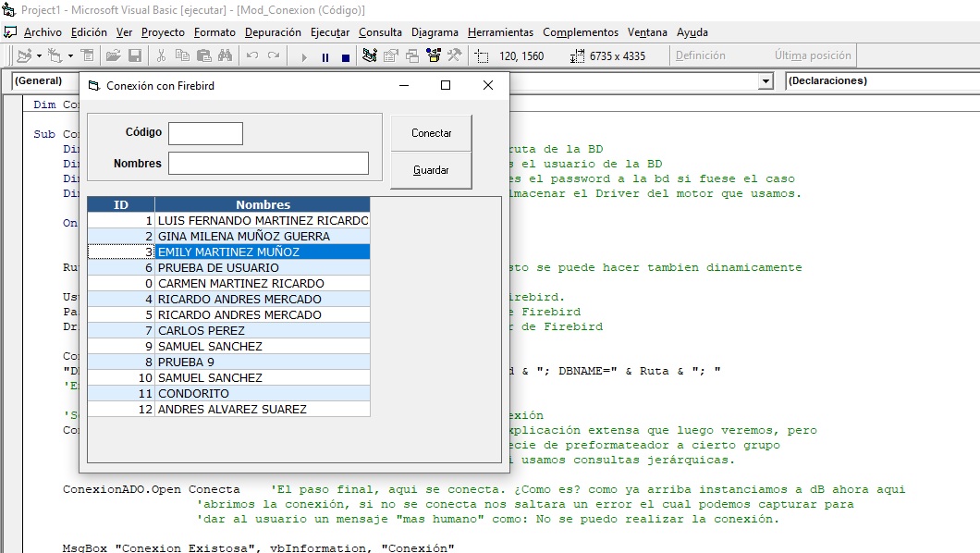Image resolution: width=980 pixels, height=553 pixels.
Task: Open the Herramientas menu
Action: pos(500,32)
